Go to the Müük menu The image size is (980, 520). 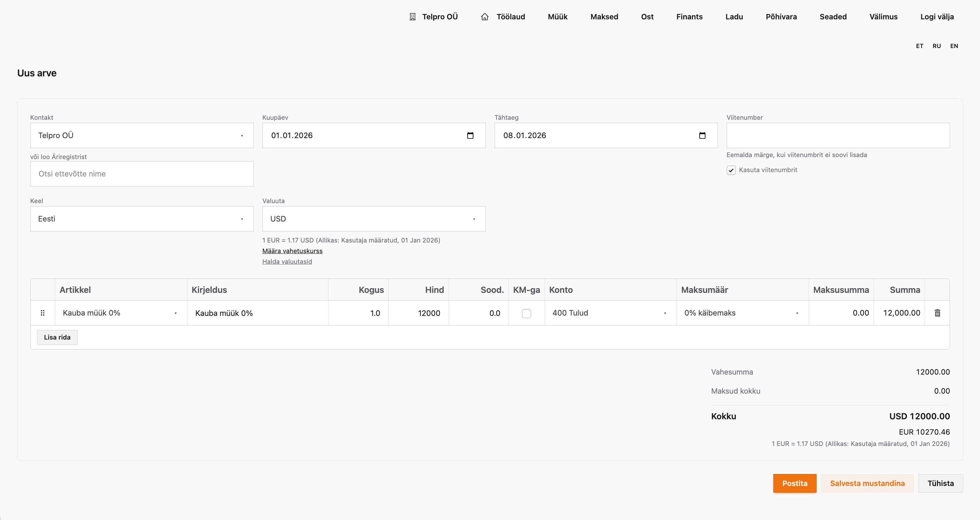[x=557, y=17]
